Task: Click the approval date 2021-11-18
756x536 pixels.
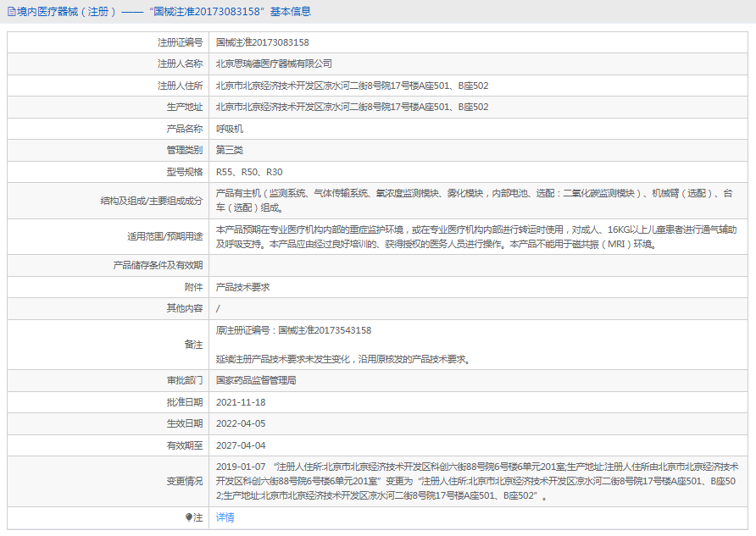Action: (x=241, y=402)
